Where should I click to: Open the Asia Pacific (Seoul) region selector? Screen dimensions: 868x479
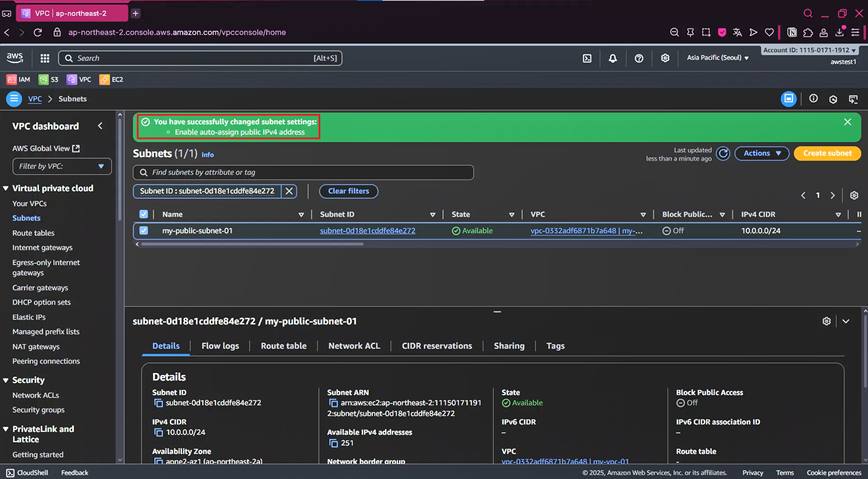pos(717,58)
